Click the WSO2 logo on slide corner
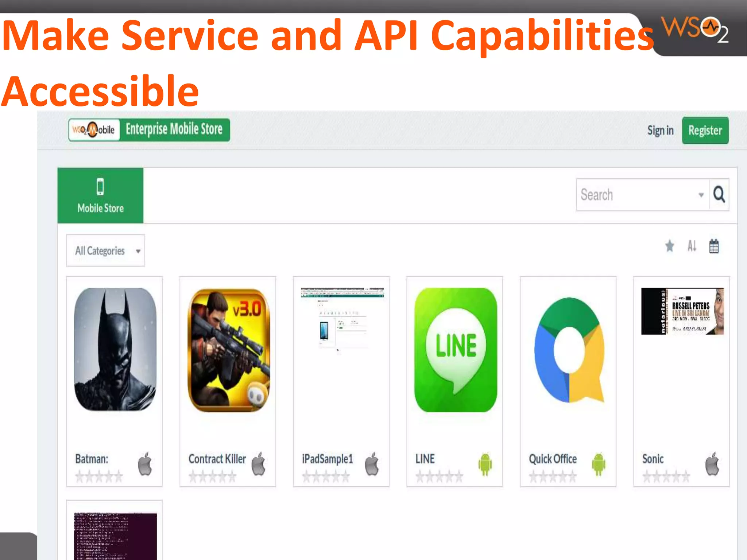Viewport: 747px width, 560px height. (694, 29)
